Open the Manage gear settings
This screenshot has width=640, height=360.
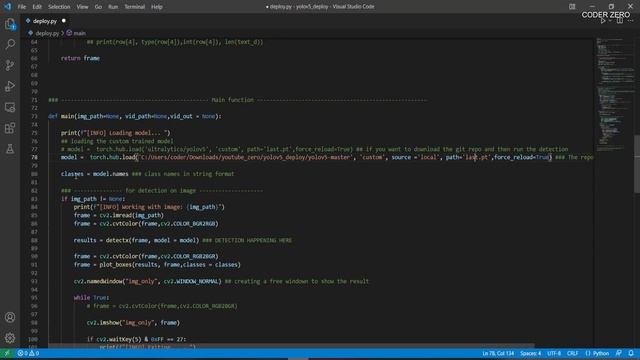pyautogui.click(x=10, y=338)
